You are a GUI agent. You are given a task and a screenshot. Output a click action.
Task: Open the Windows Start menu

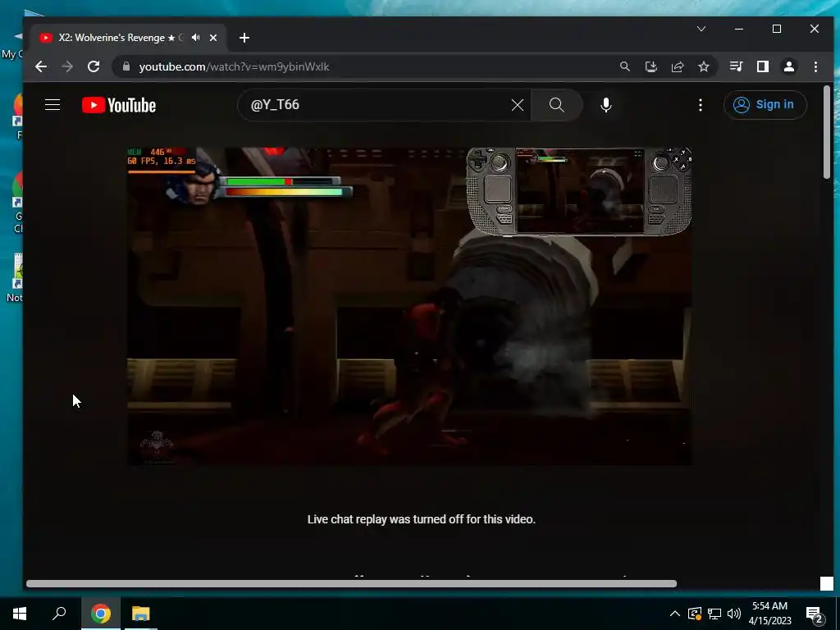point(20,614)
